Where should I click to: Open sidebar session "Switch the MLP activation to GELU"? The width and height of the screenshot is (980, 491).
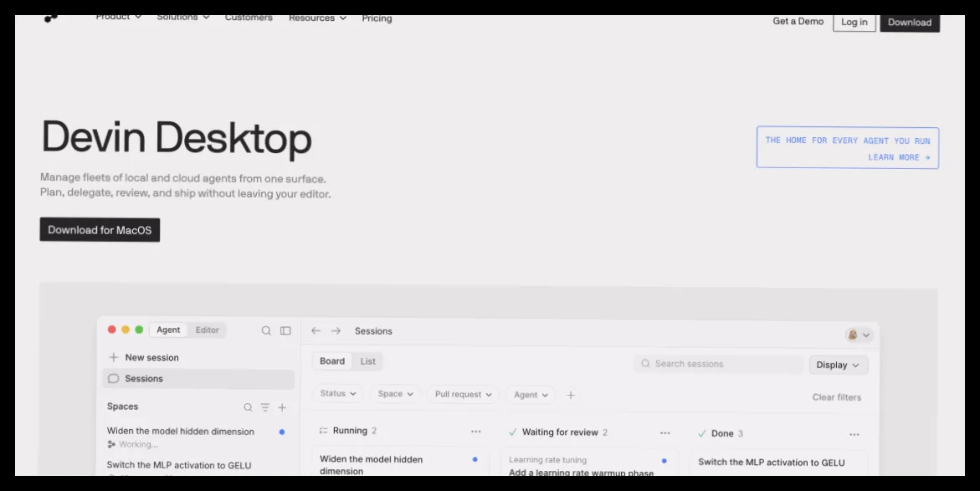point(179,465)
